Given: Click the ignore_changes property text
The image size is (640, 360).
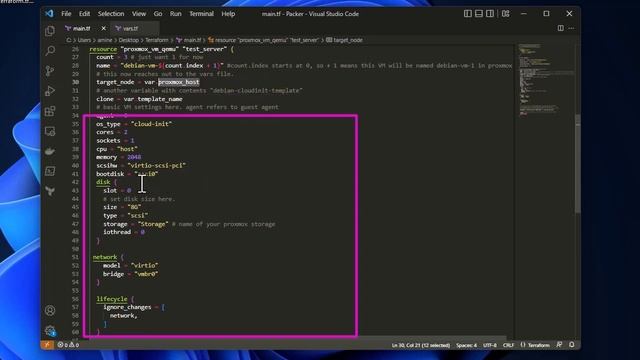Looking at the screenshot, I should [x=127, y=307].
